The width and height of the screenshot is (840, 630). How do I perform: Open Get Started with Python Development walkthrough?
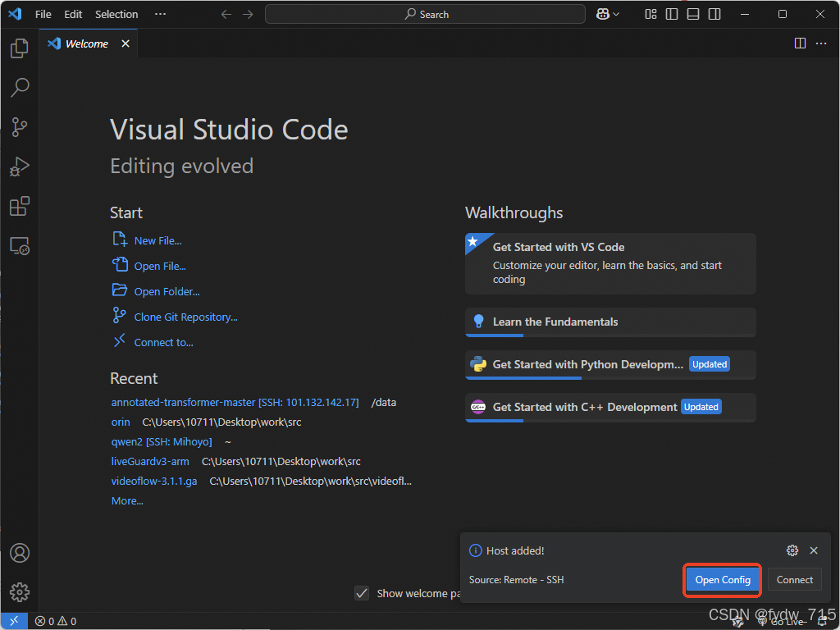[x=610, y=365]
